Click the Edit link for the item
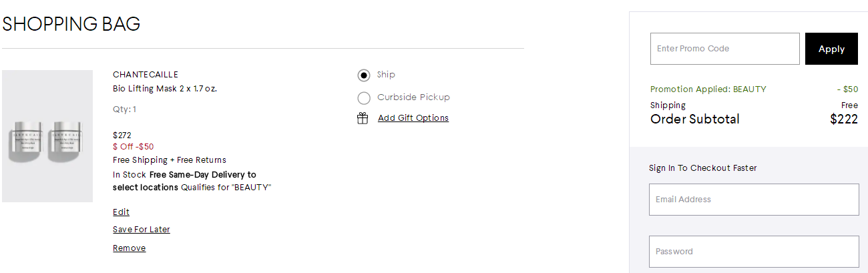Screen dimensions: 868x273 pos(121,212)
